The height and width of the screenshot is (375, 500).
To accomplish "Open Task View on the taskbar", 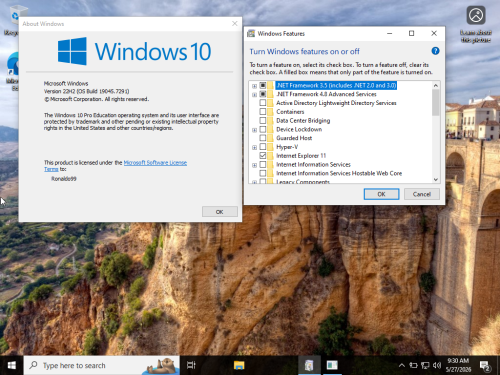I will point(191,365).
